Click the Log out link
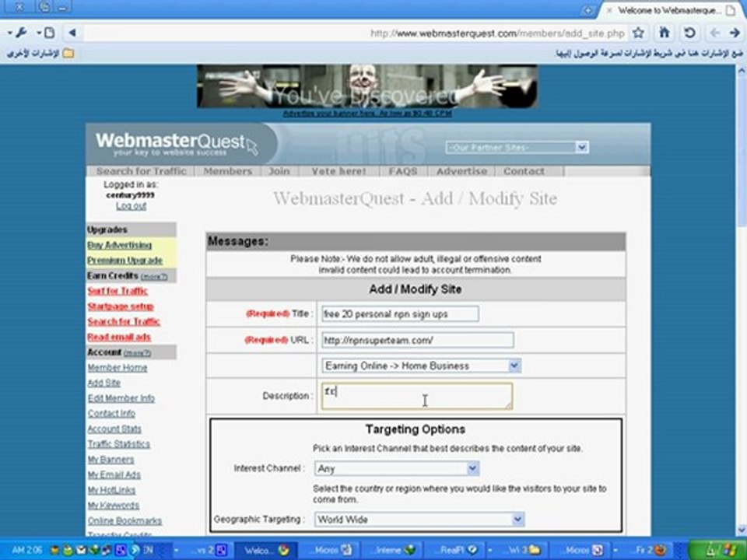 tap(131, 205)
